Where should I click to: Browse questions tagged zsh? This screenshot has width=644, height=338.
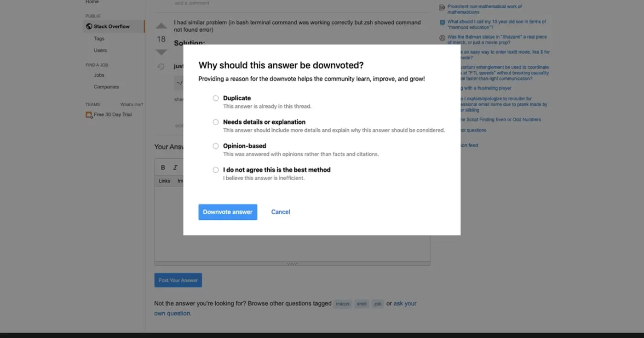(378, 304)
